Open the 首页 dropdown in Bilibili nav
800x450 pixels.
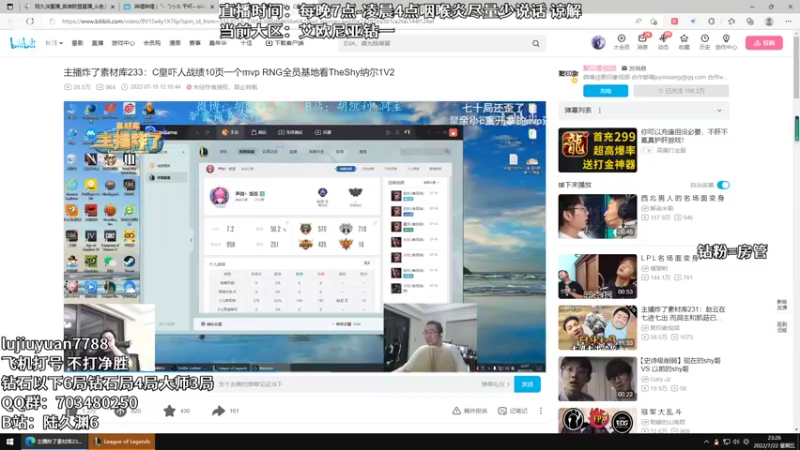(x=54, y=43)
